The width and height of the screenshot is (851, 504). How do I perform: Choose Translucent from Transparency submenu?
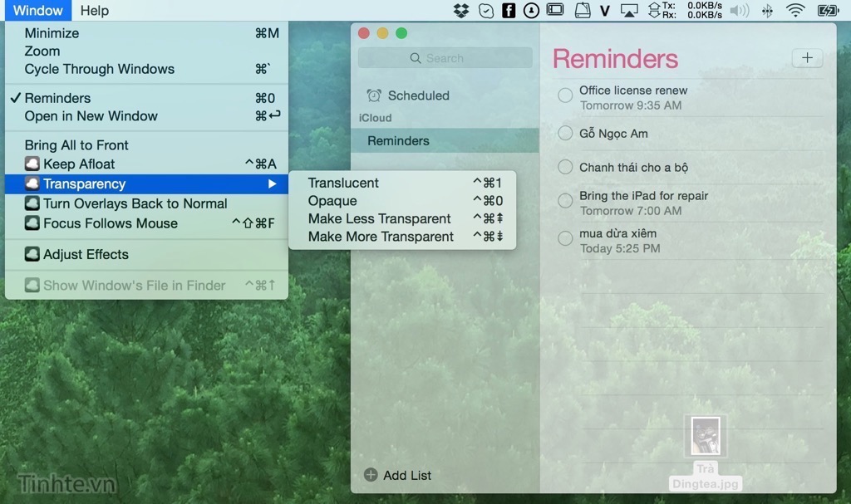tap(343, 183)
